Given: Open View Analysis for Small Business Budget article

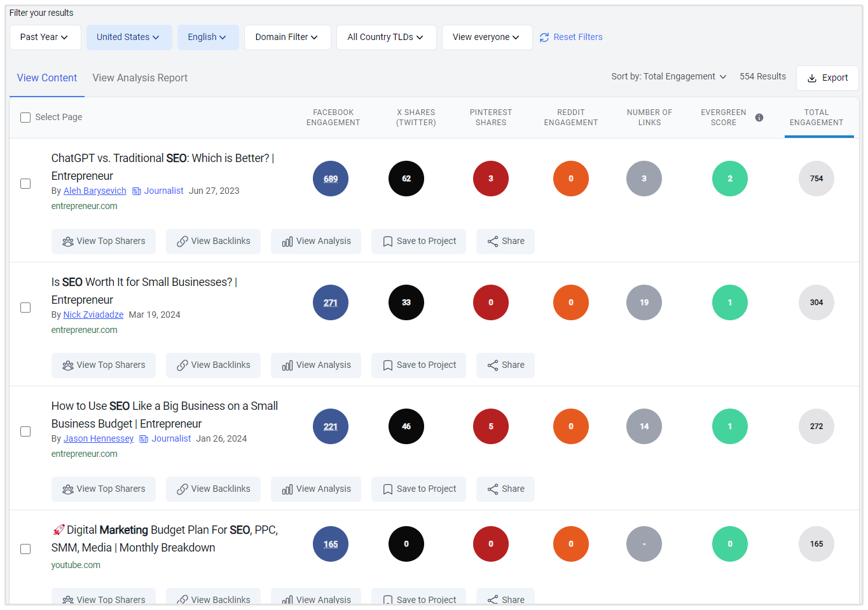Looking at the screenshot, I should [x=316, y=489].
